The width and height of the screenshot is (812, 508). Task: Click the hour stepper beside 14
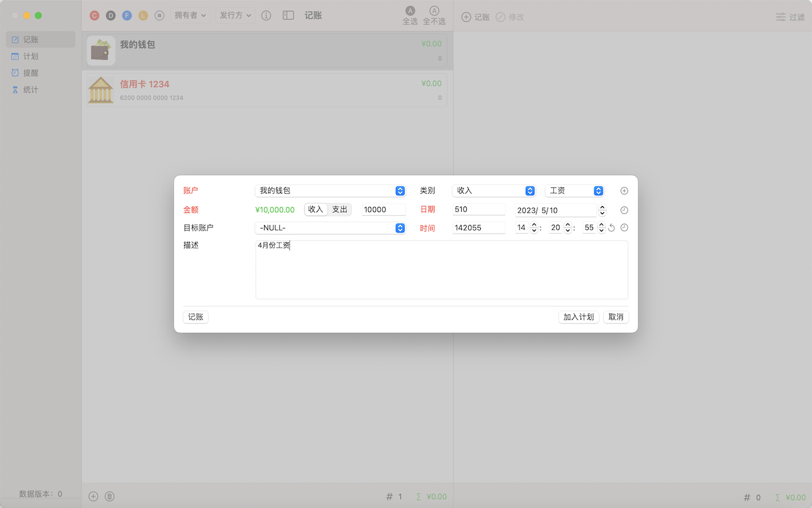point(534,228)
